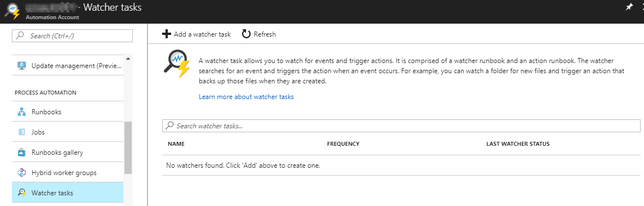Click the Refresh circular arrow icon
644x206 pixels.
point(246,34)
